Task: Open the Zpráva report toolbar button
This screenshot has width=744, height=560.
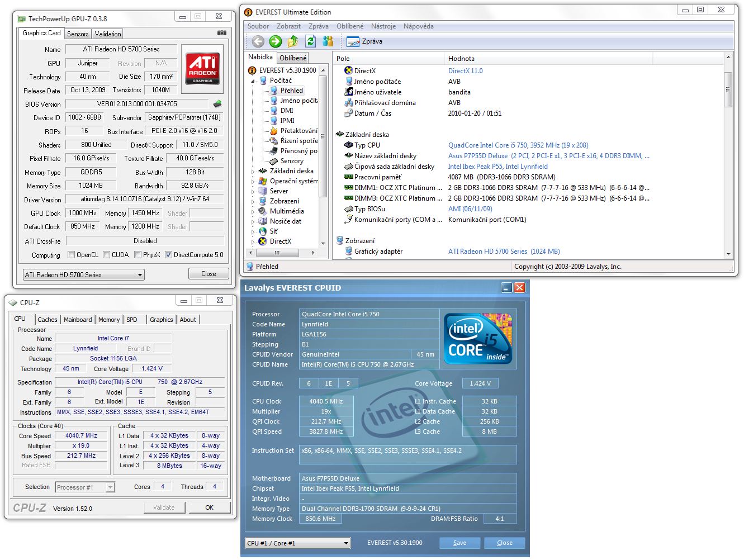Action: [x=364, y=41]
